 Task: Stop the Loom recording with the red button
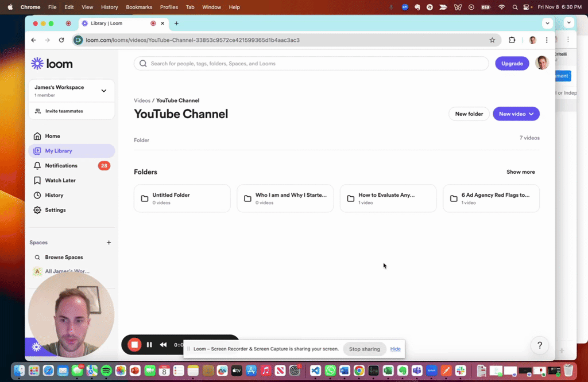click(x=135, y=345)
